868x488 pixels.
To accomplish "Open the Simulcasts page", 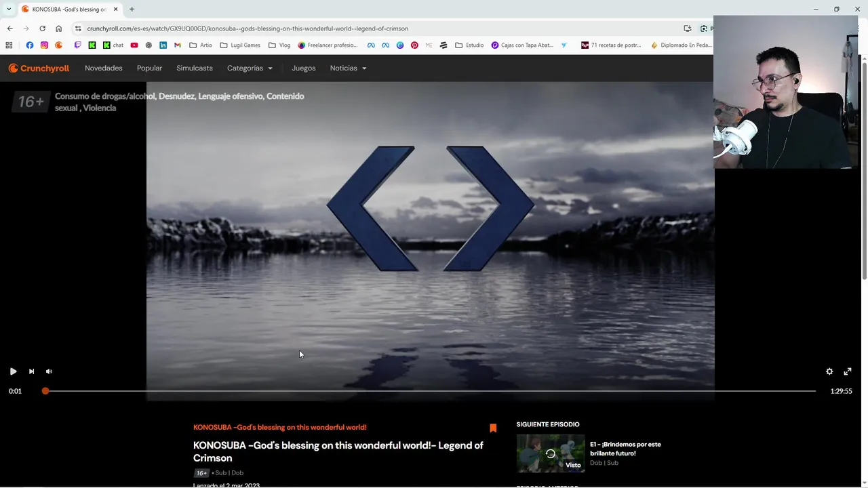I will pos(195,68).
